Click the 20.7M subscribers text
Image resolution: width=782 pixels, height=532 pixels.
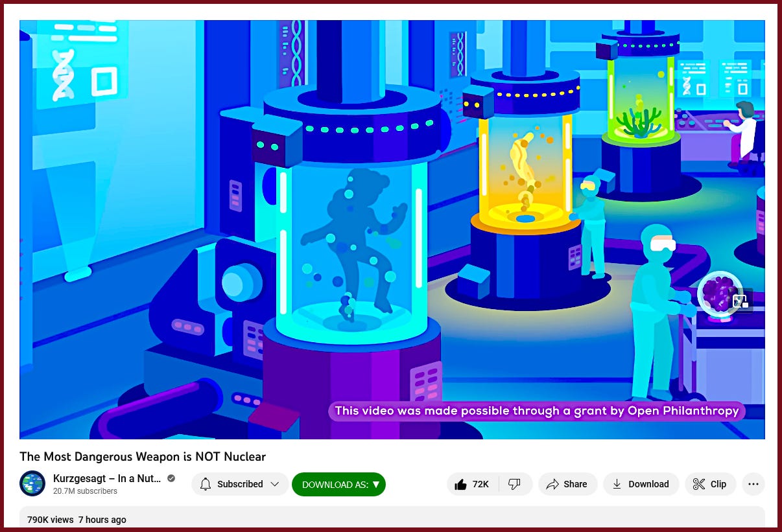85,491
